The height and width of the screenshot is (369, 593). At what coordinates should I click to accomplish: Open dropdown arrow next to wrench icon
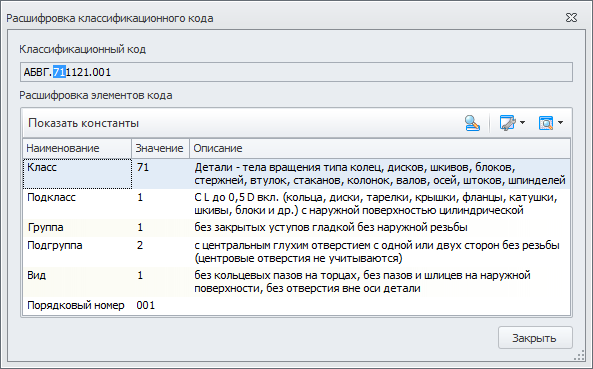pyautogui.click(x=522, y=122)
